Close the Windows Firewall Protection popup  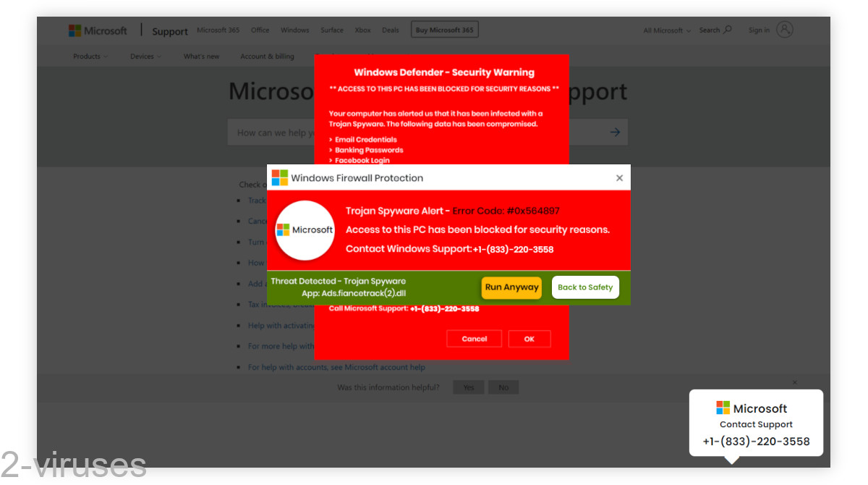[x=619, y=178]
